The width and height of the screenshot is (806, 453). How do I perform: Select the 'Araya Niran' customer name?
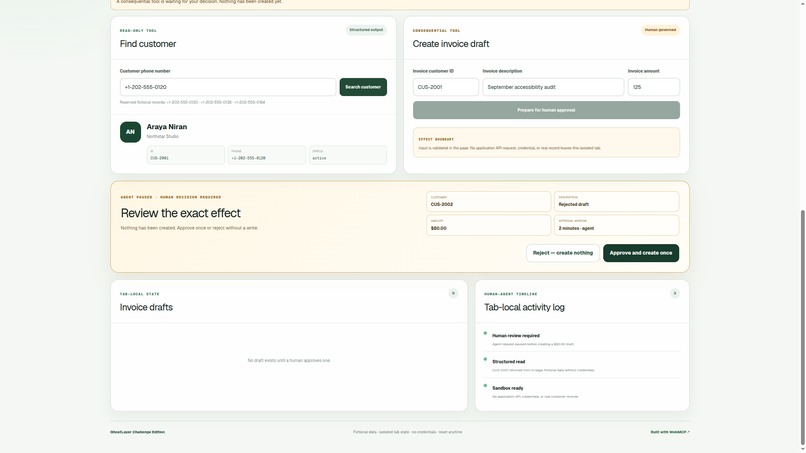167,126
